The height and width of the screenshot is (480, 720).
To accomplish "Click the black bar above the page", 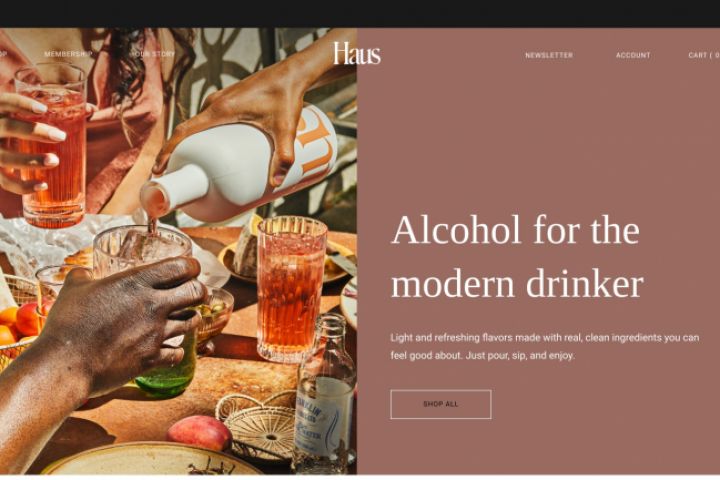I will (x=360, y=13).
